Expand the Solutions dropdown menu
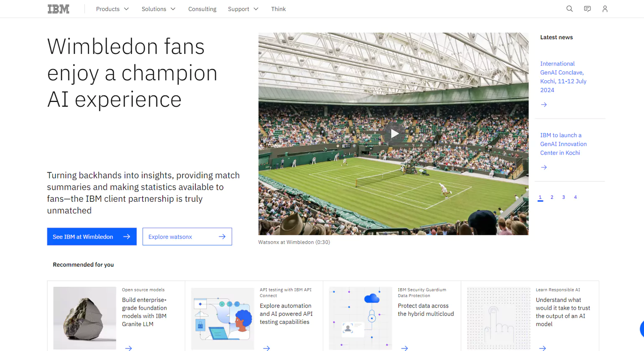The image size is (644, 351). coord(158,9)
